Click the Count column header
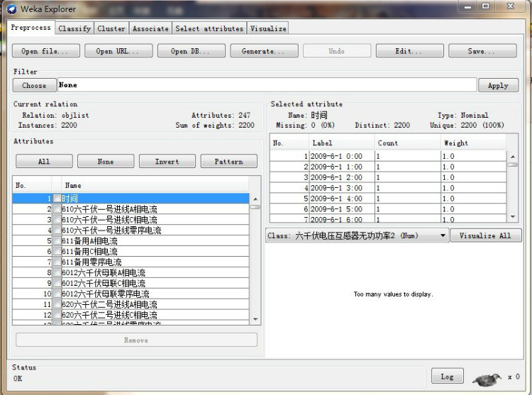Image resolution: width=532 pixels, height=395 pixels. click(407, 143)
